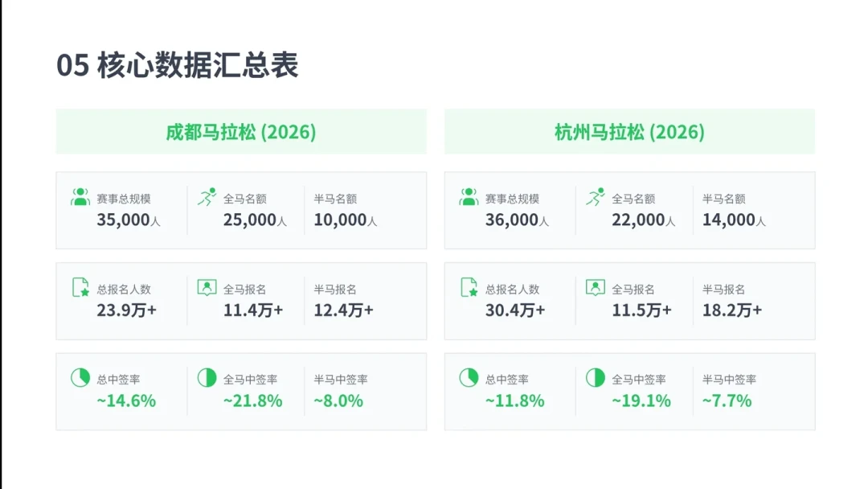Click the percentage ~21.8%
This screenshot has height=489, width=868.
tap(253, 401)
